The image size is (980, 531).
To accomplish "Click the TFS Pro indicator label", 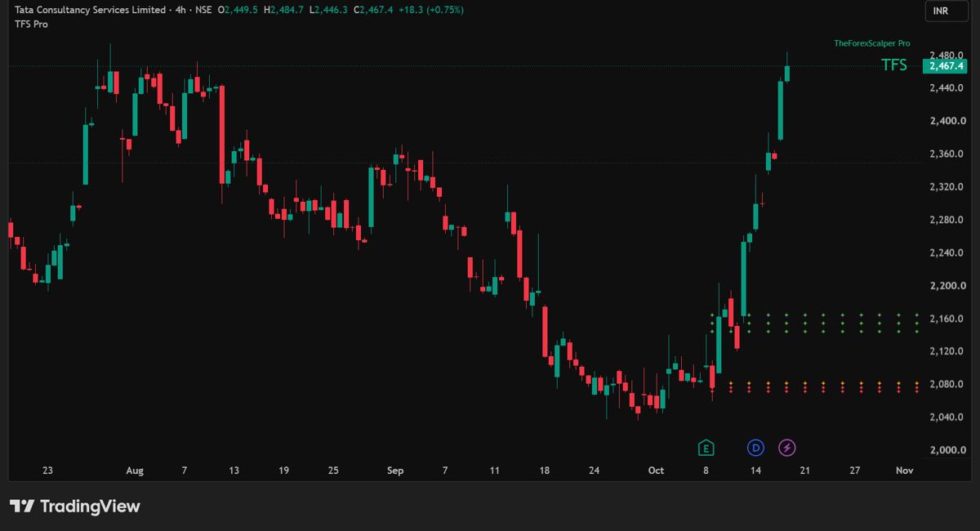I will tap(31, 25).
